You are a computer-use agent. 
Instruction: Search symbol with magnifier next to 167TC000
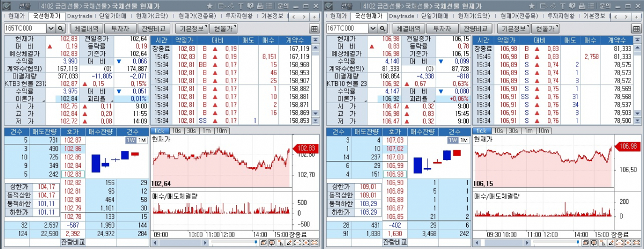(x=382, y=28)
